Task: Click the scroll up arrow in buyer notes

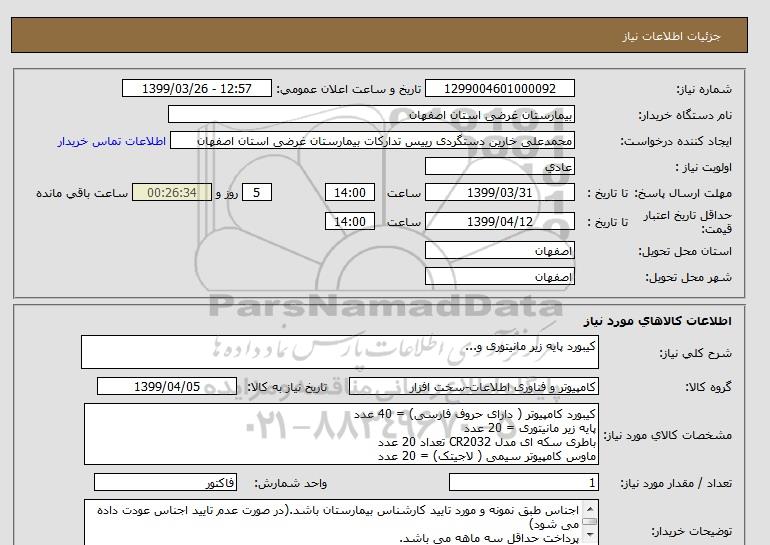Action: click(590, 508)
